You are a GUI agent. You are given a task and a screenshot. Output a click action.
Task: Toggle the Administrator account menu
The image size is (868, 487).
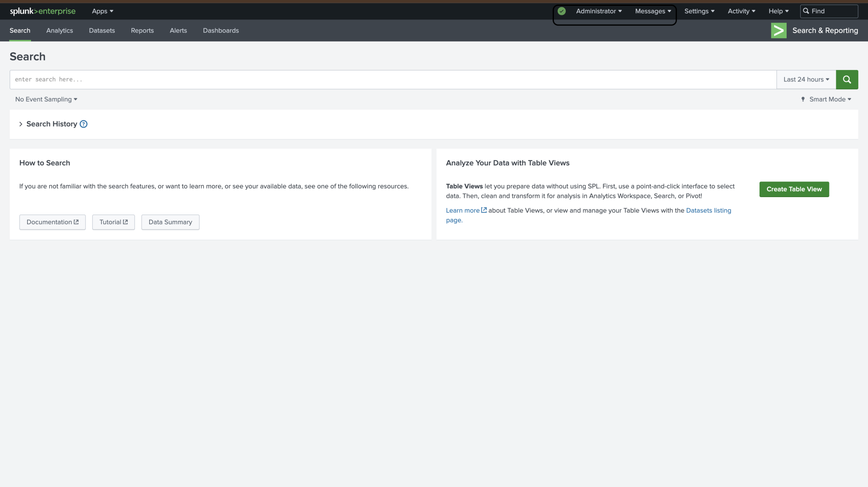(599, 11)
